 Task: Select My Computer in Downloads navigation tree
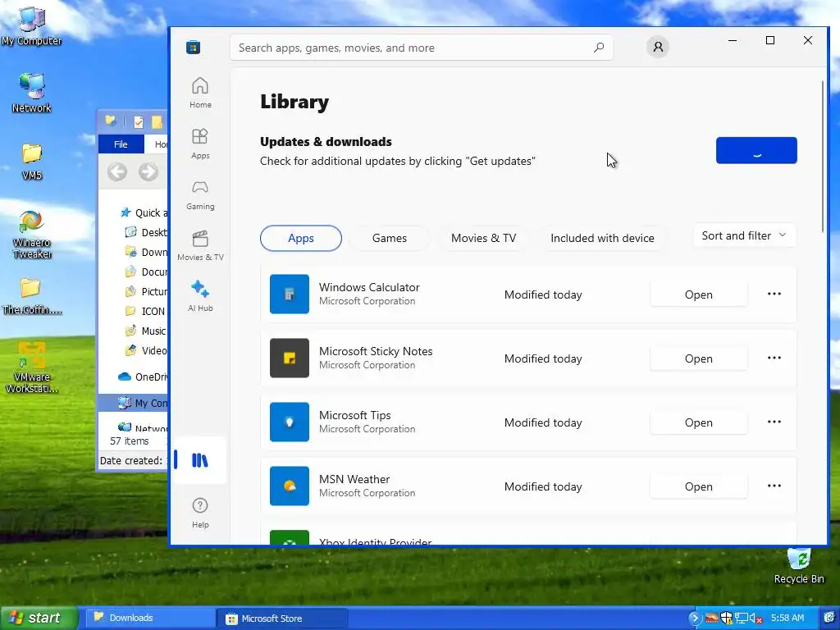tap(134, 403)
